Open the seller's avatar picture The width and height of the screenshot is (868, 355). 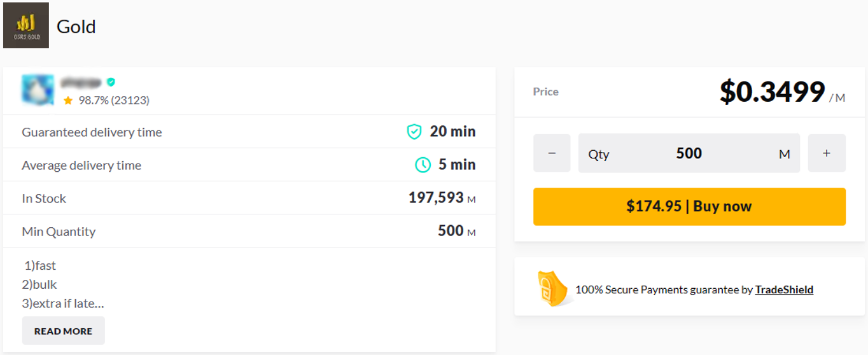36,90
